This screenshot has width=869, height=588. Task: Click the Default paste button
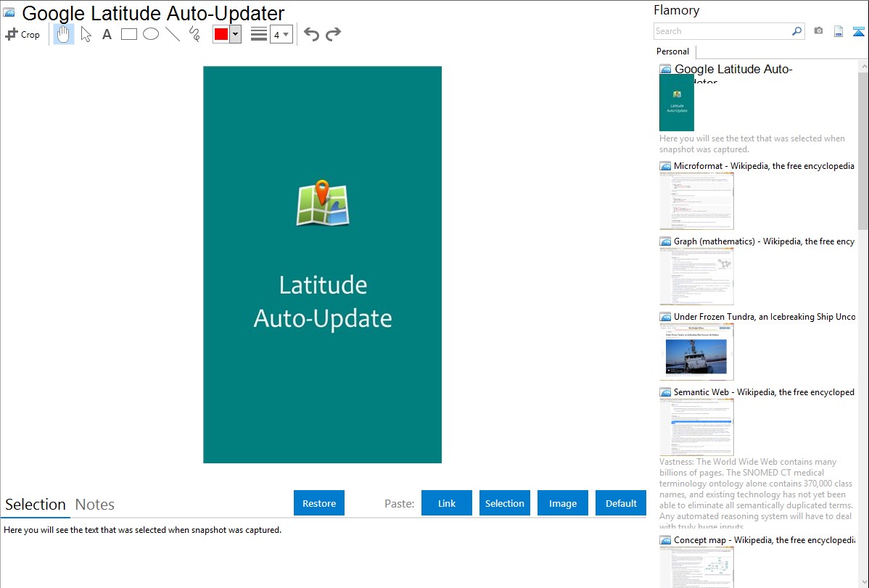click(x=621, y=503)
